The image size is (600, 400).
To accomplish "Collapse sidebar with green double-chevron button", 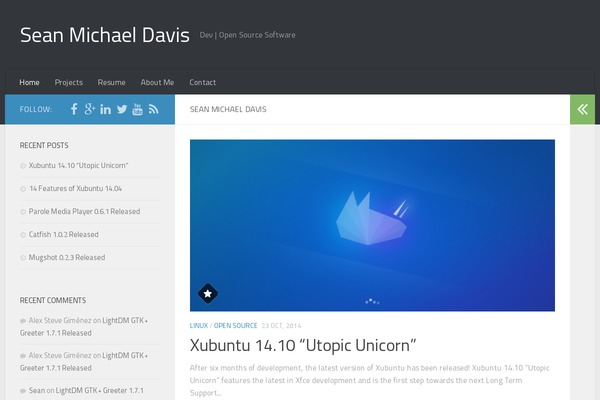I will pyautogui.click(x=582, y=109).
